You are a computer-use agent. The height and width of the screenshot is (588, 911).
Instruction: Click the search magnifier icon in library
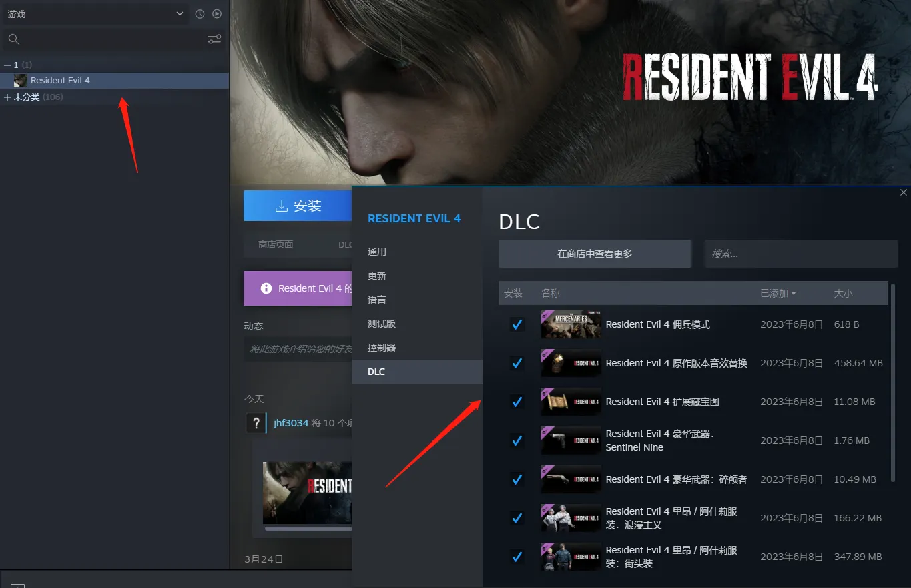[13, 39]
